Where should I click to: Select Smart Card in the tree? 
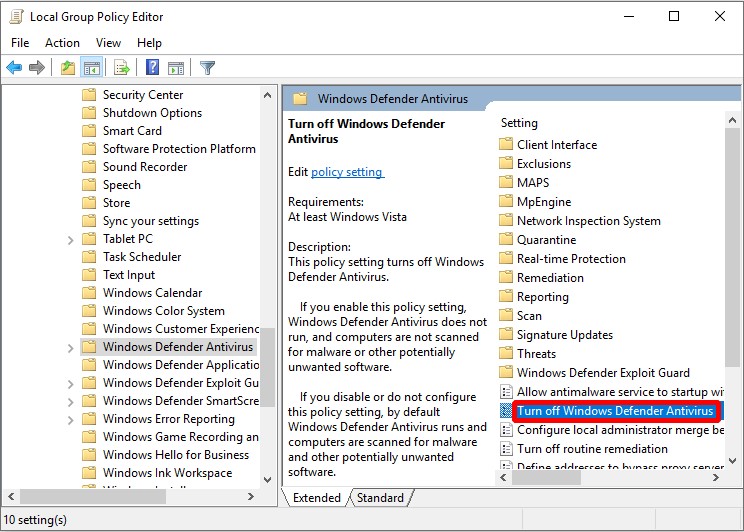[x=132, y=131]
